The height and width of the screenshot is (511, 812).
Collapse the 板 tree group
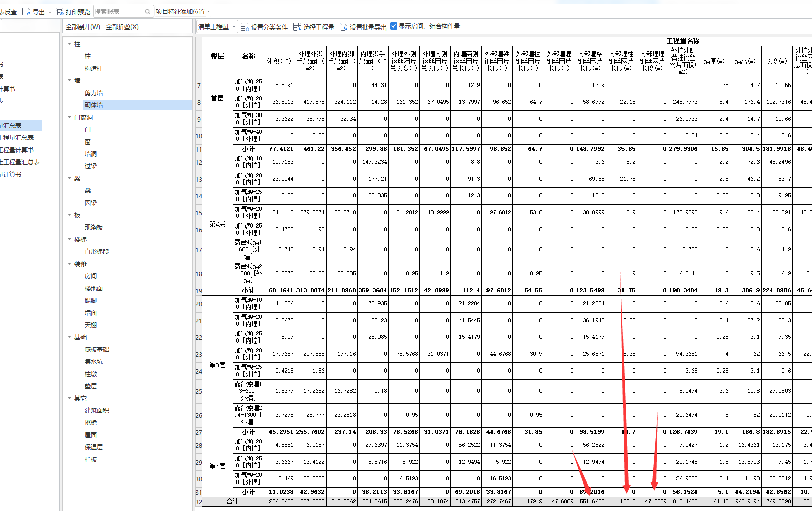pyautogui.click(x=70, y=215)
